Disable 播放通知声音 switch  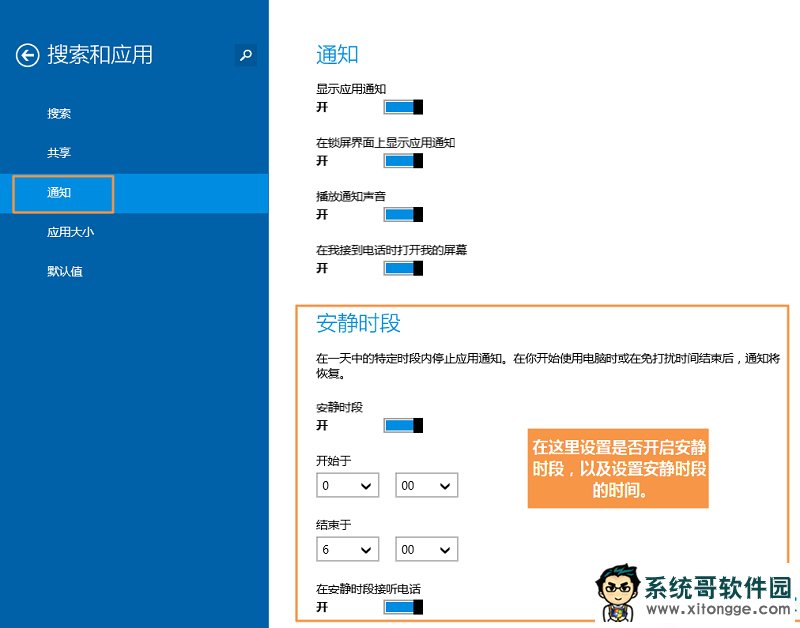tap(403, 214)
